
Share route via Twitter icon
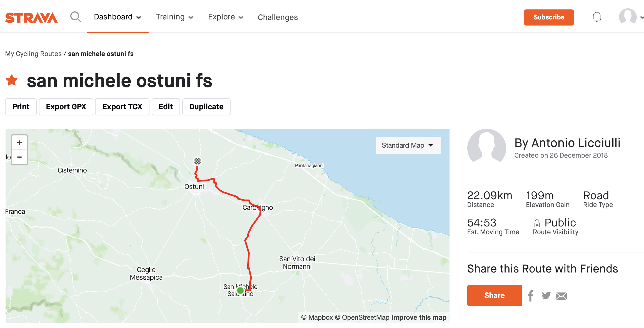point(546,296)
